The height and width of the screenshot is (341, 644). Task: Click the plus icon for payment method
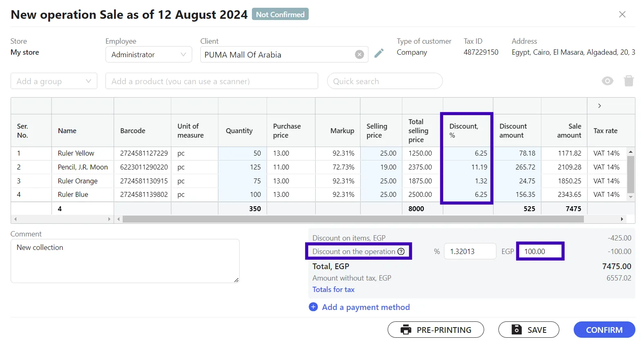pyautogui.click(x=313, y=307)
